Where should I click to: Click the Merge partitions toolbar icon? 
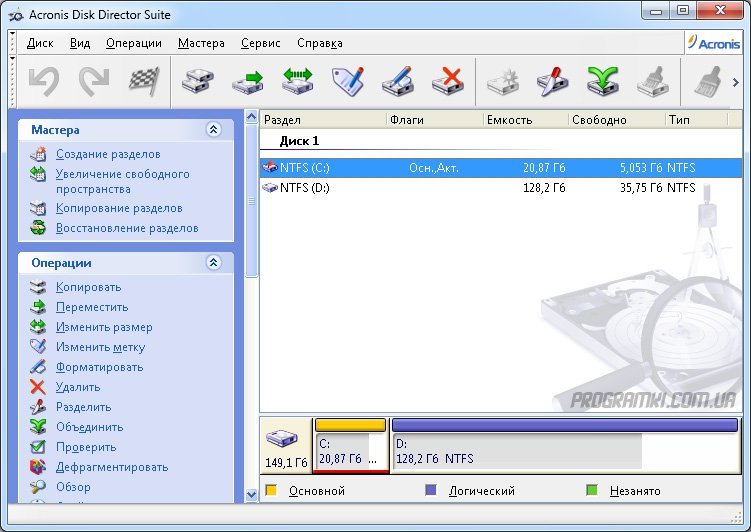[x=603, y=80]
